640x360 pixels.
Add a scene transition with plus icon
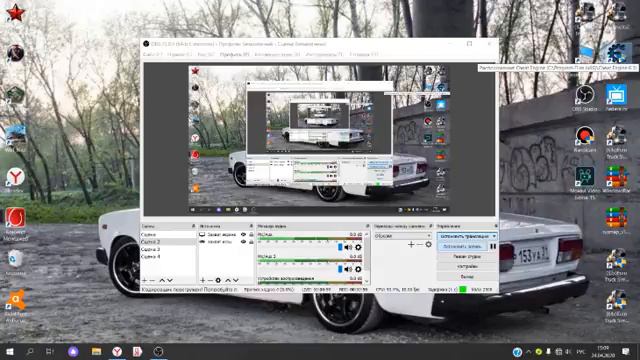pyautogui.click(x=411, y=244)
